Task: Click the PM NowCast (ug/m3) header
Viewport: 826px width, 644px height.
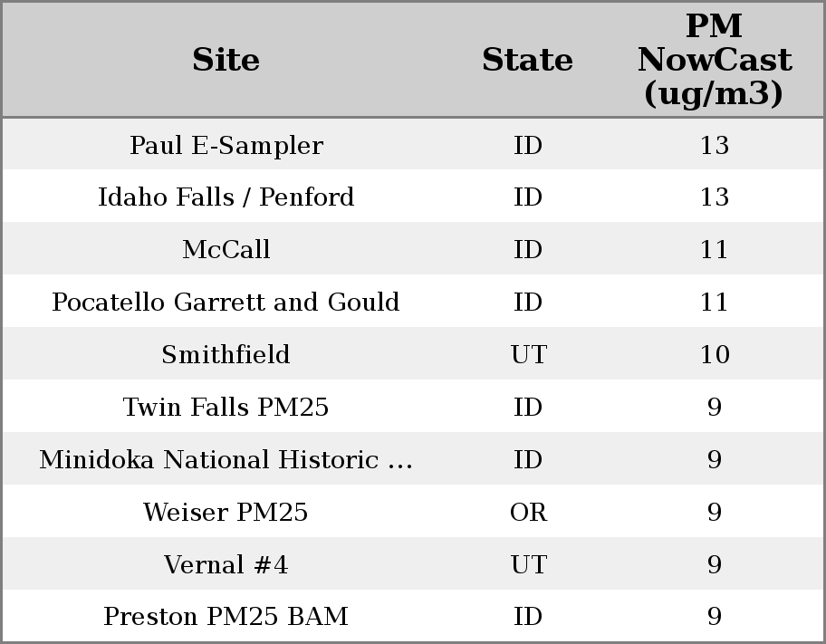Action: (x=714, y=60)
